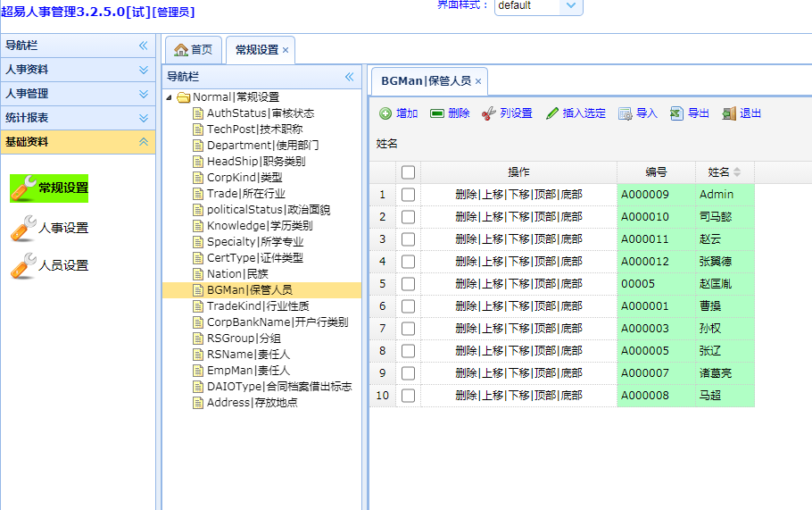Expand the 统计报表 accordion section

tap(144, 118)
